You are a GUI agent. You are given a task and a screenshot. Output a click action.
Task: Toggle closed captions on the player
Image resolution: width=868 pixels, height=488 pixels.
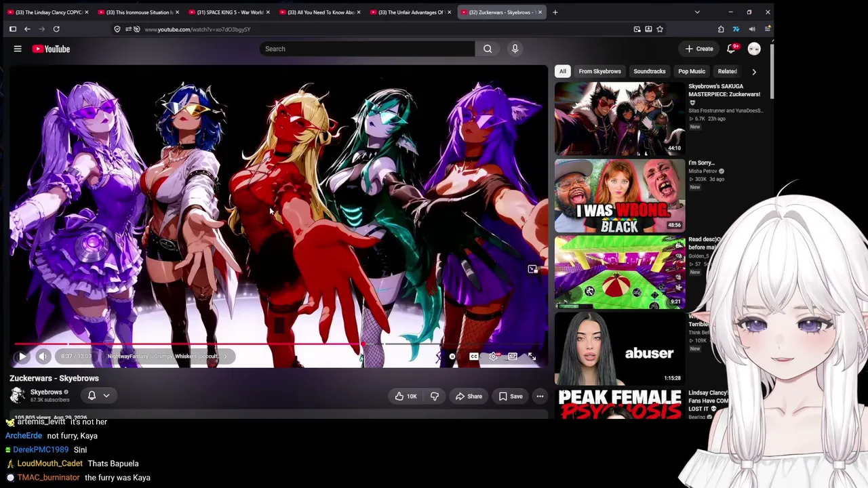pos(474,357)
